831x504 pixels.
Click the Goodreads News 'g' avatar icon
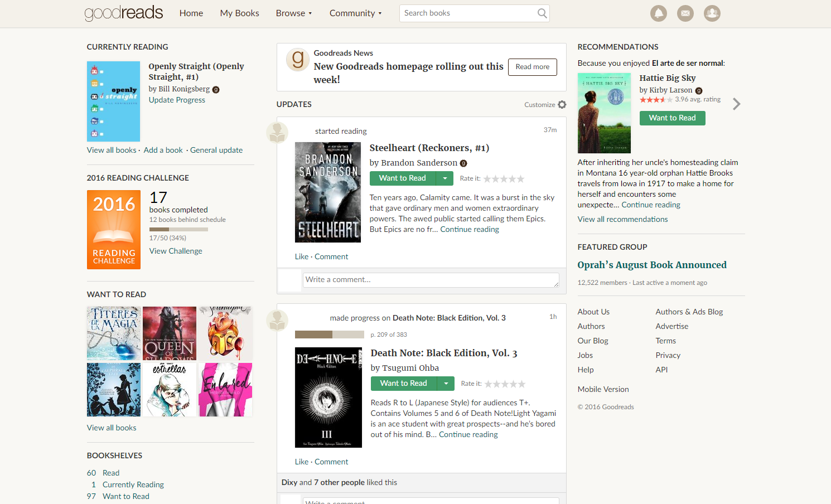click(x=298, y=59)
